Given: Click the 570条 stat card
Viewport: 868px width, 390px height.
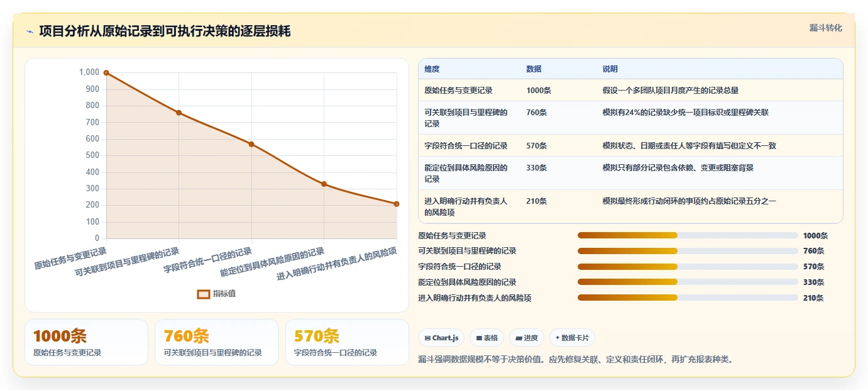Looking at the screenshot, I should click(347, 342).
